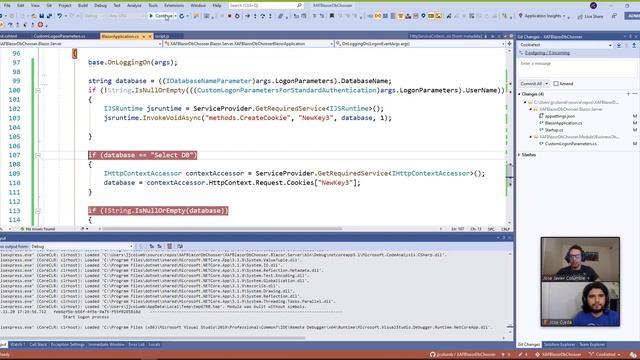
Task: Select Startup.cs in Changes list
Action: click(554, 130)
